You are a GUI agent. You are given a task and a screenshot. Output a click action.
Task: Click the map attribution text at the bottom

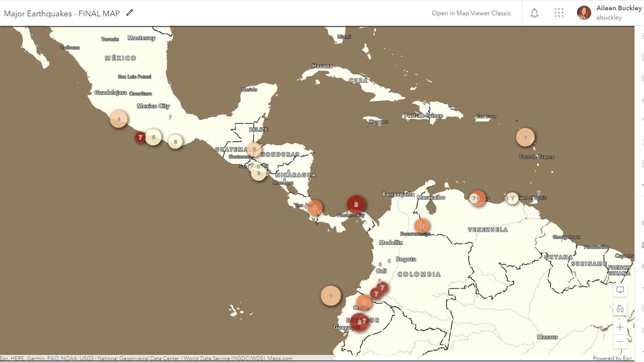point(146,358)
